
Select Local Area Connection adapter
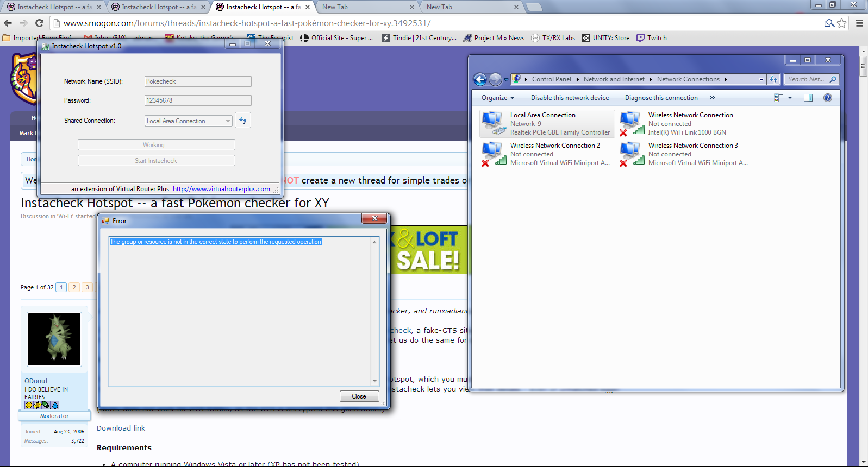(x=547, y=124)
